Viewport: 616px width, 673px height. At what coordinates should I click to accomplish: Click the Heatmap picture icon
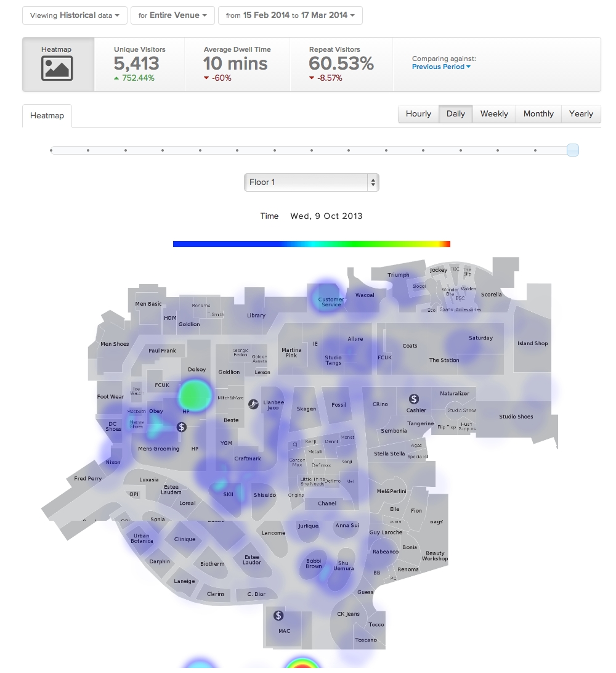[57, 68]
